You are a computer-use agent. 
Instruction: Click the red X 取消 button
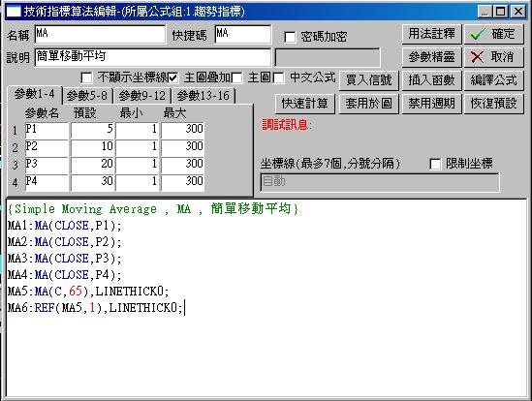click(x=494, y=57)
